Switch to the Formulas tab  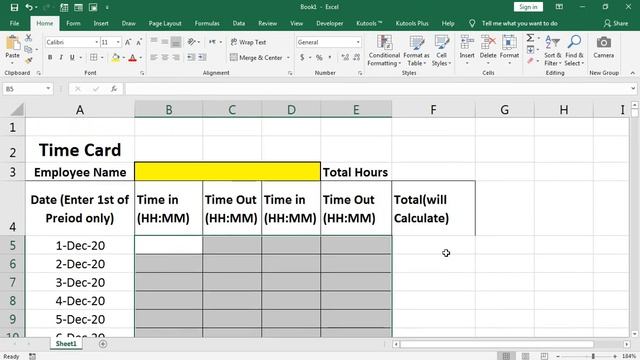coord(207,23)
